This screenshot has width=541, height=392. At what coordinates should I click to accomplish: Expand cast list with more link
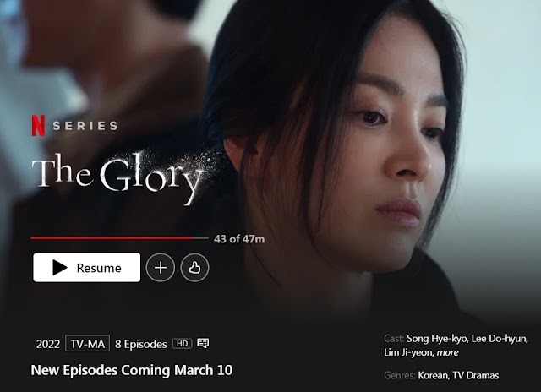point(447,352)
